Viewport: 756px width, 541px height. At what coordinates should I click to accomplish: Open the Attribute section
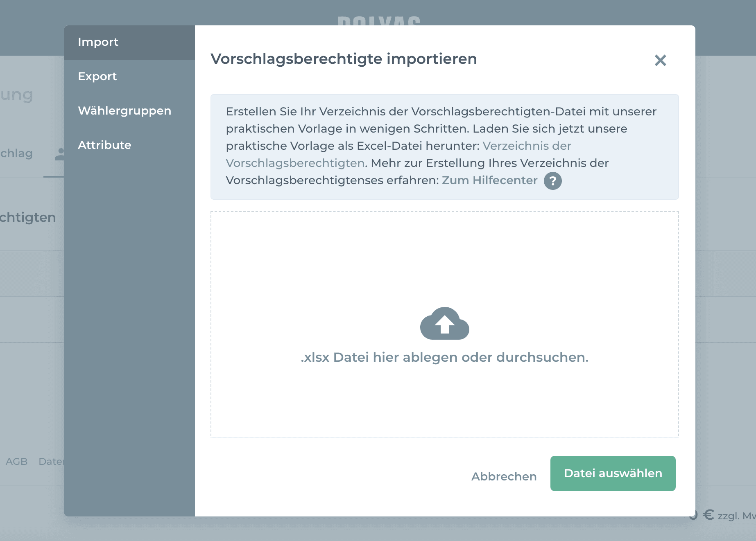pos(104,145)
